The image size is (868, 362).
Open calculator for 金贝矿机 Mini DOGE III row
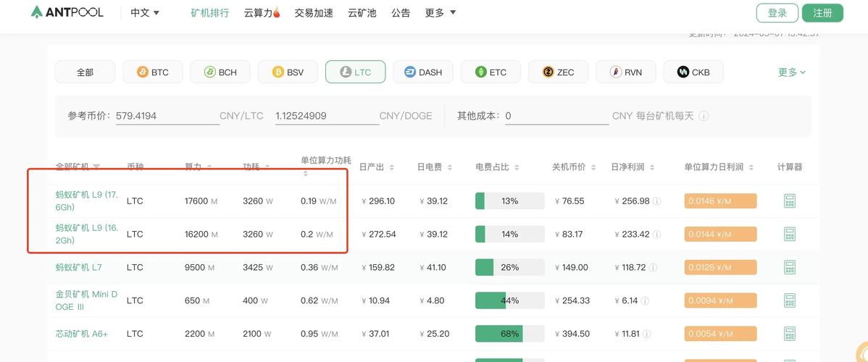click(x=790, y=300)
